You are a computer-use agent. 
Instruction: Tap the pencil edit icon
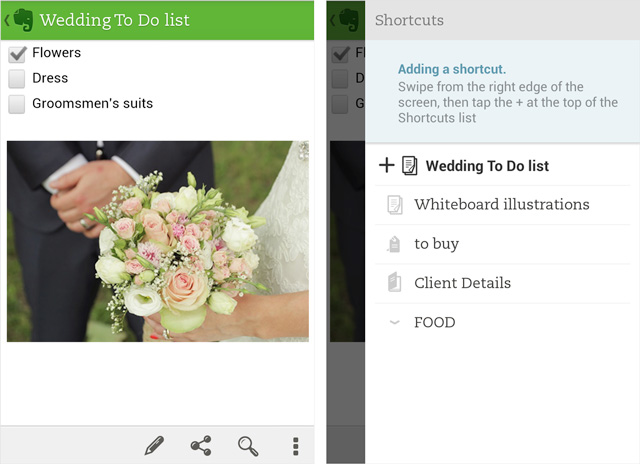coord(154,446)
